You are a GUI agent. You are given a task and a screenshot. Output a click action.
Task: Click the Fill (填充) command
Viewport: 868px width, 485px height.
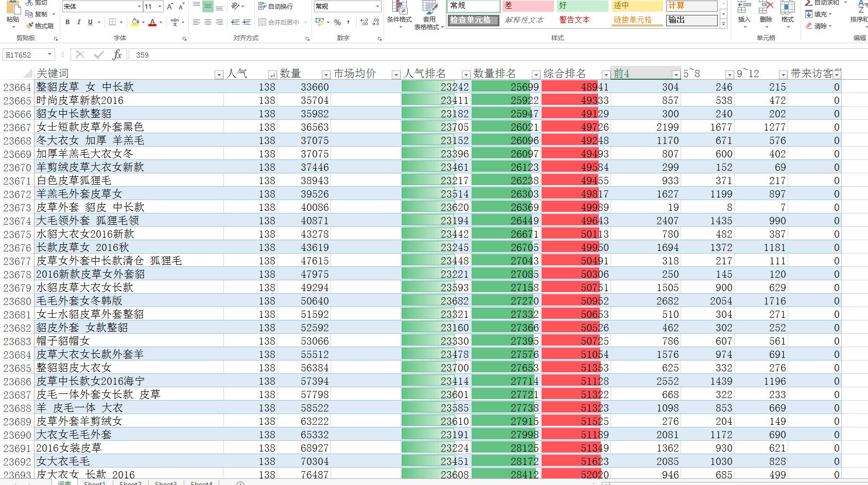[x=819, y=14]
